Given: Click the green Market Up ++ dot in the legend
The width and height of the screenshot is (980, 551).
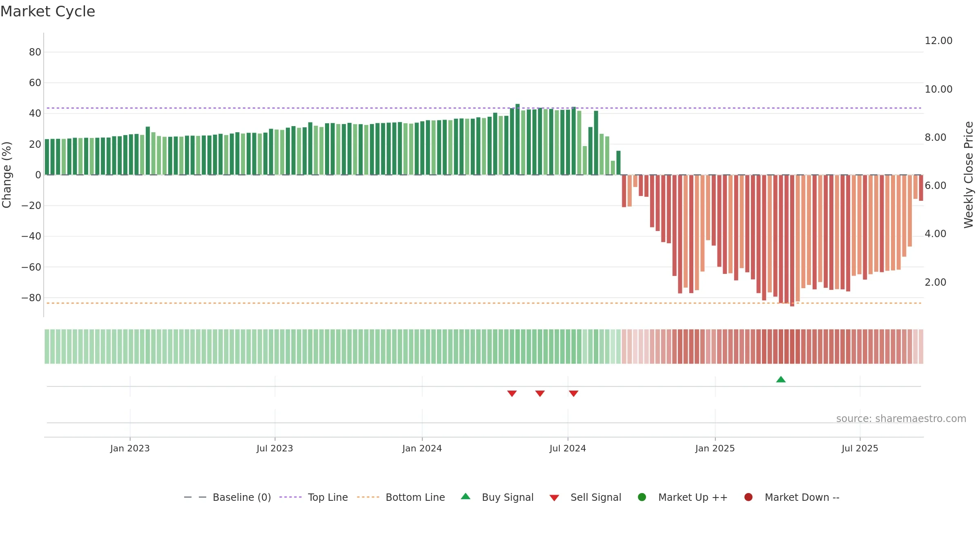Looking at the screenshot, I should tap(642, 497).
